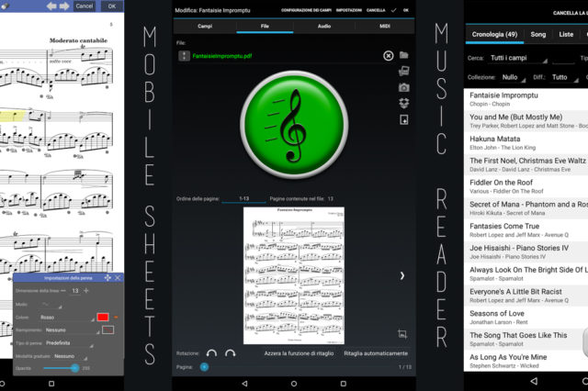The width and height of the screenshot is (588, 391).
Task: Click the Pagina slider handle
Action: [204, 367]
